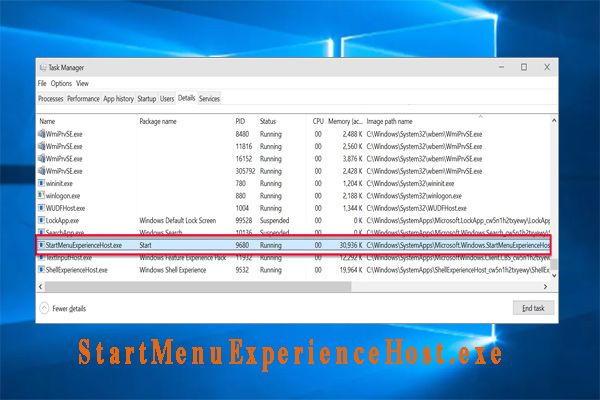Sort by the PID column header
The width and height of the screenshot is (600, 400).
pos(240,121)
